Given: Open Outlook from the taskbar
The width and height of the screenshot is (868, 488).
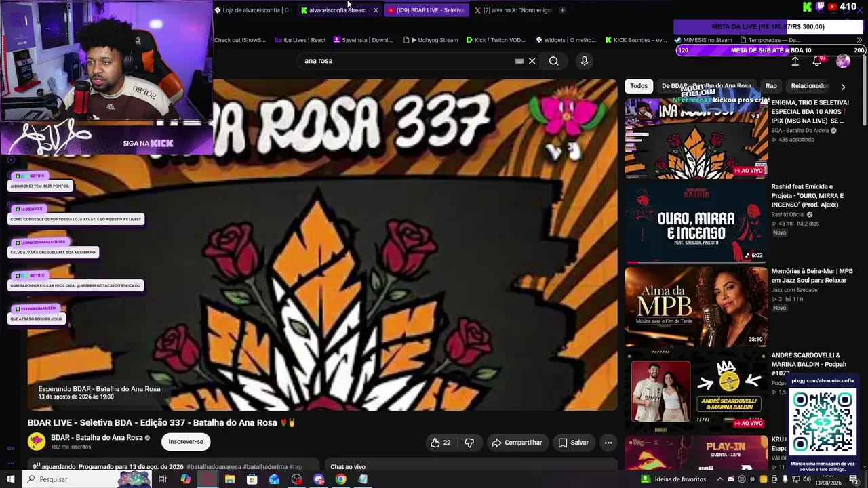Looking at the screenshot, I should [275, 479].
